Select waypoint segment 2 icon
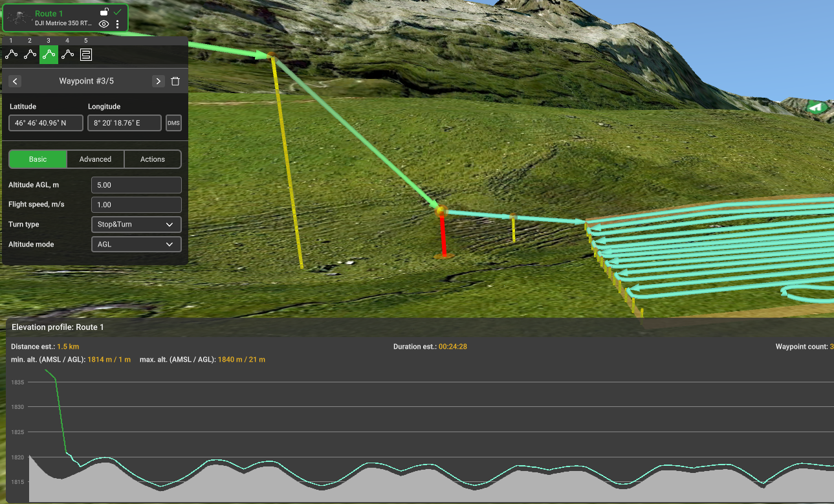Image resolution: width=834 pixels, height=504 pixels. coord(30,55)
